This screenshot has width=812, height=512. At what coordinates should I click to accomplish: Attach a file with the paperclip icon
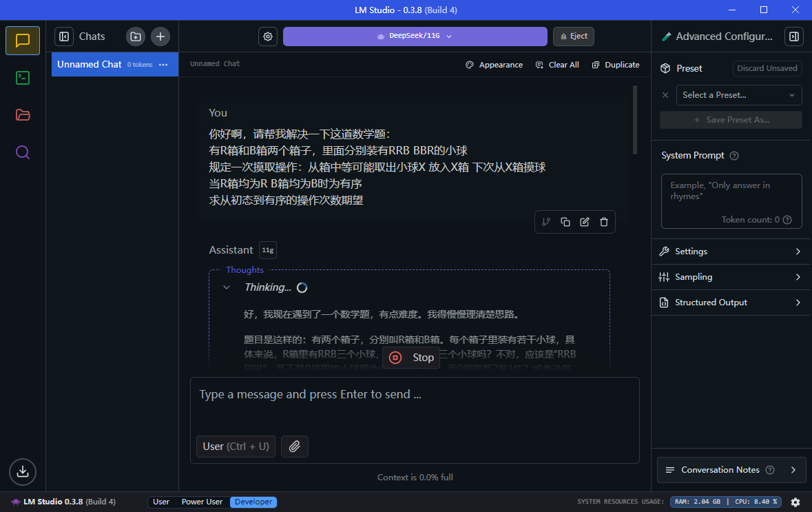pos(295,446)
